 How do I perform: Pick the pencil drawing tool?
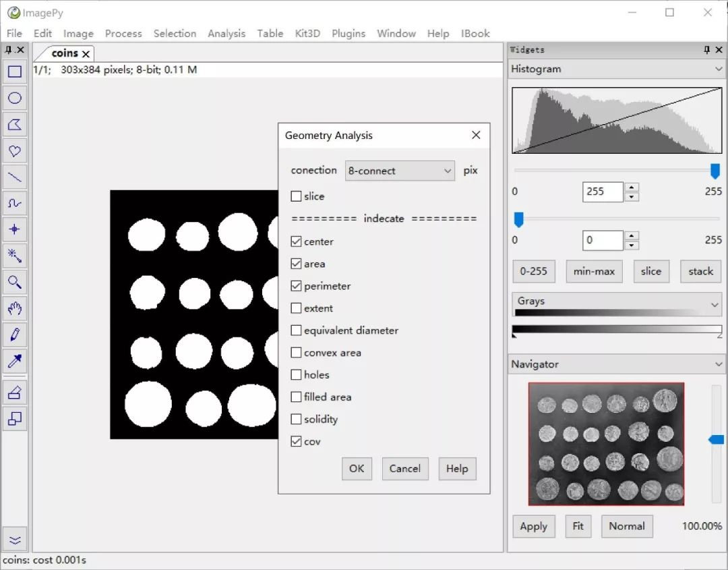pyautogui.click(x=15, y=335)
